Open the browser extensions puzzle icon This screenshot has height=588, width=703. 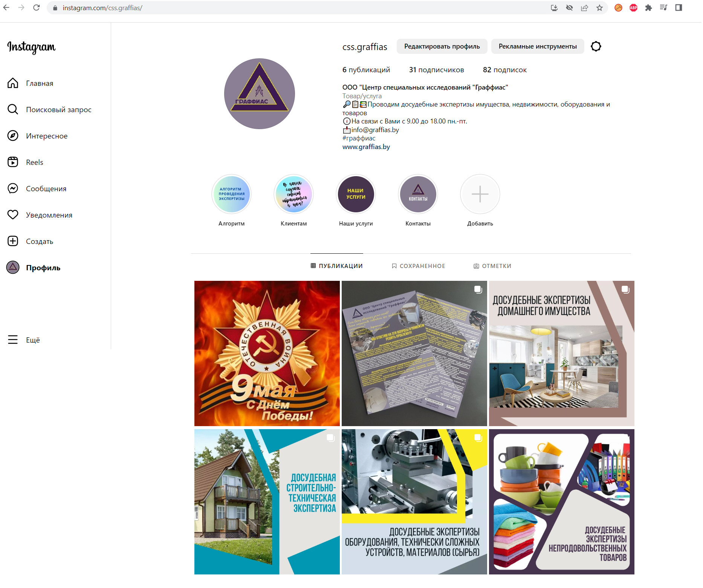click(648, 8)
